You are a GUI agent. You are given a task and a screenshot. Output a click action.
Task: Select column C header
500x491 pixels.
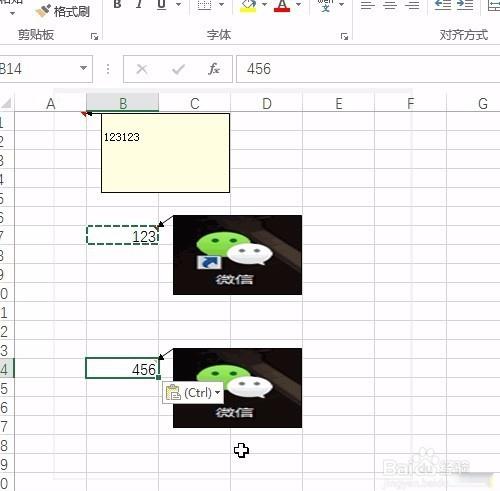tap(195, 104)
